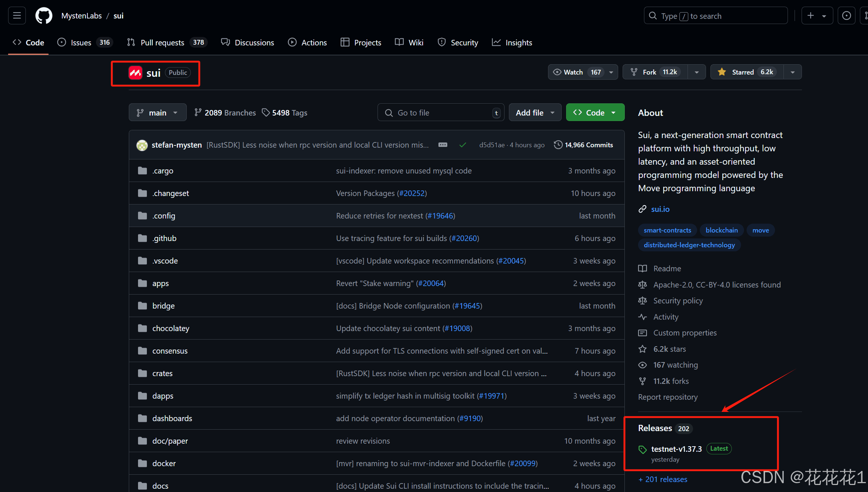This screenshot has width=868, height=492.
Task: Open the .cargo folder
Action: pos(163,171)
